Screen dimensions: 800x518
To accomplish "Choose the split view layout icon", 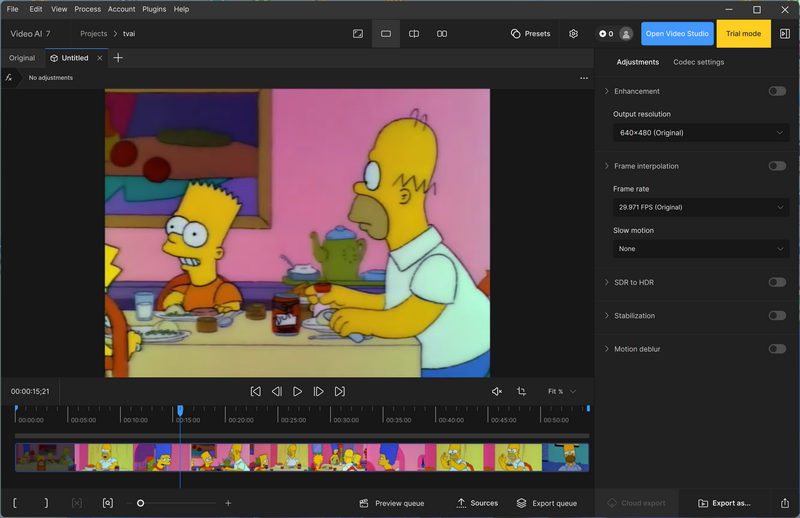I will tap(414, 34).
